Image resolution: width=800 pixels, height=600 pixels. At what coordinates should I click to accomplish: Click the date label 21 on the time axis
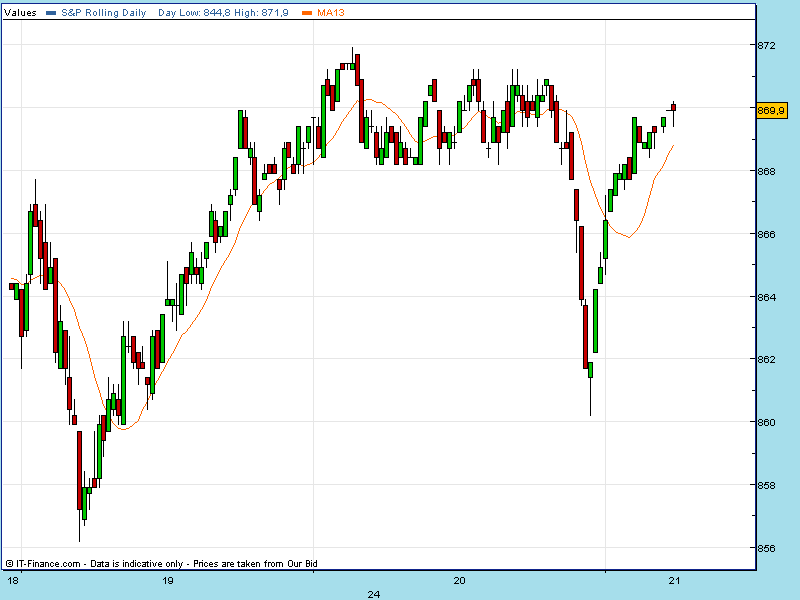point(674,581)
